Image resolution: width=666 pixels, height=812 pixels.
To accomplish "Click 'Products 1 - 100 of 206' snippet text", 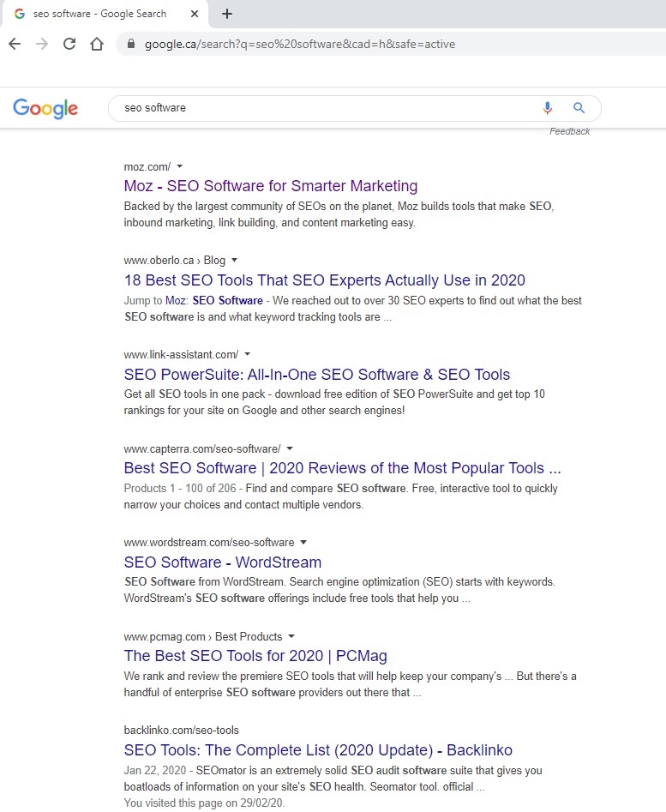I will 179,489.
